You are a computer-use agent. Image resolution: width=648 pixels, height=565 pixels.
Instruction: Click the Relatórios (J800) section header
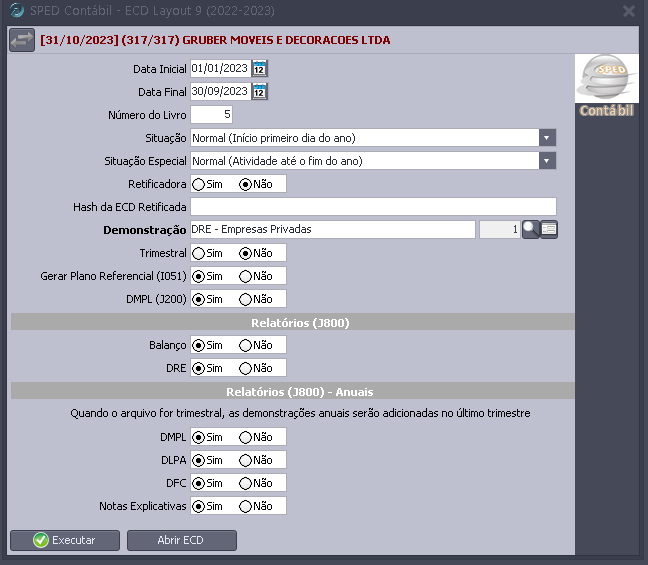[293, 322]
